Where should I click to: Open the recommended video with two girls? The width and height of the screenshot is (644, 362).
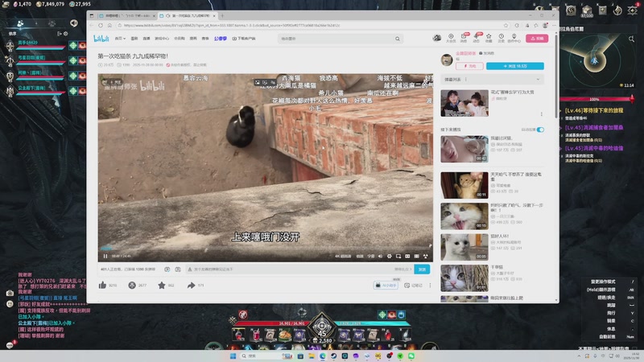(x=464, y=103)
